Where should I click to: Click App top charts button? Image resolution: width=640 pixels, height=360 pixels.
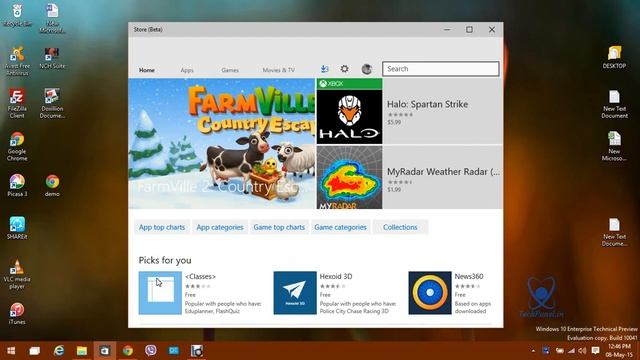[x=162, y=227]
